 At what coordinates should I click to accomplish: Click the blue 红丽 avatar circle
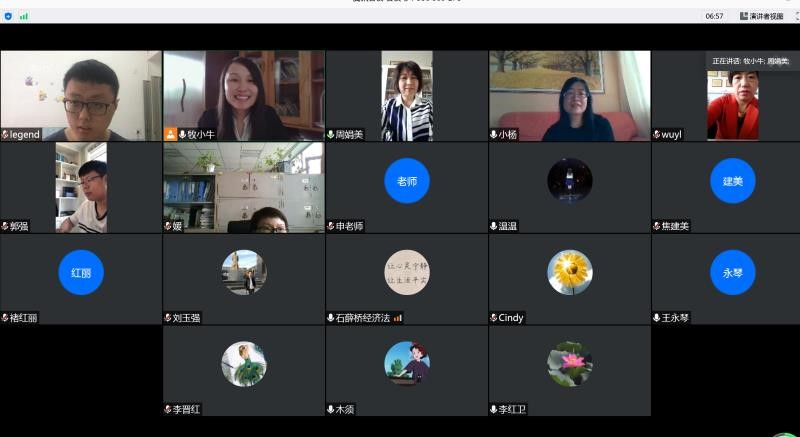pyautogui.click(x=81, y=272)
